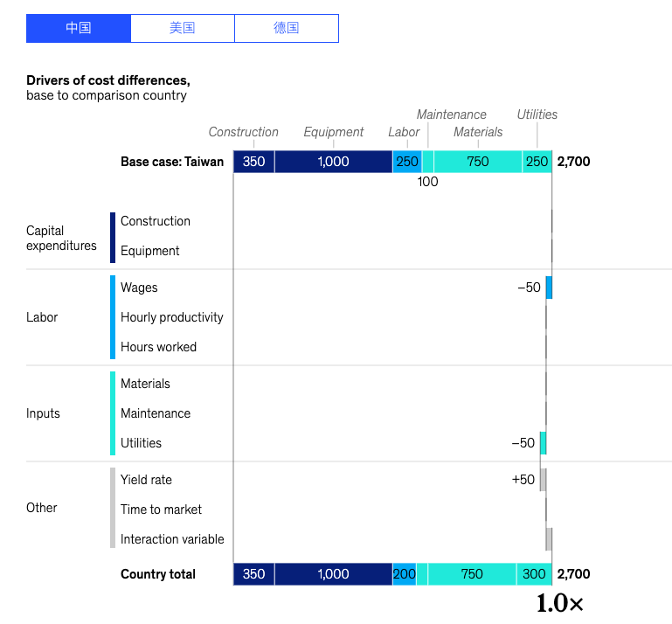Click the 1,000 Equipment segment in Country total

334,574
